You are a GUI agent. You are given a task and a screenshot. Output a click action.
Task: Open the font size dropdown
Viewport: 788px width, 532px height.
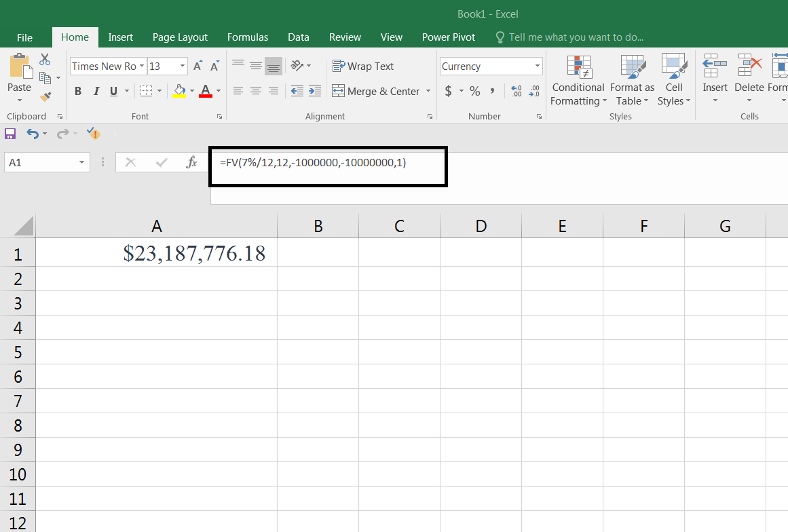click(x=183, y=66)
